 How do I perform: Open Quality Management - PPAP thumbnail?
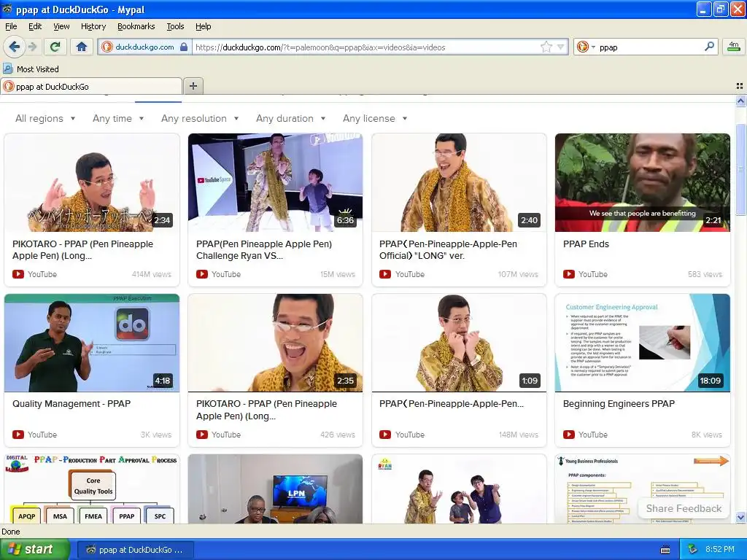pos(92,343)
